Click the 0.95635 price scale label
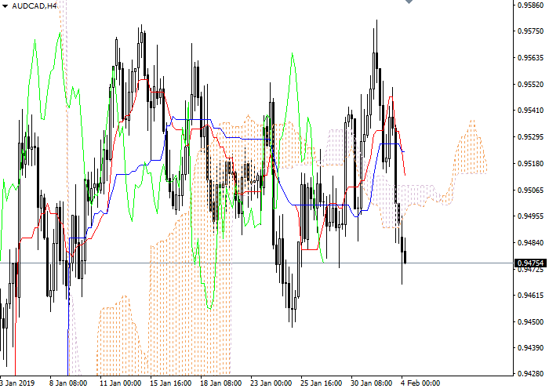The image size is (549, 392). coord(530,57)
